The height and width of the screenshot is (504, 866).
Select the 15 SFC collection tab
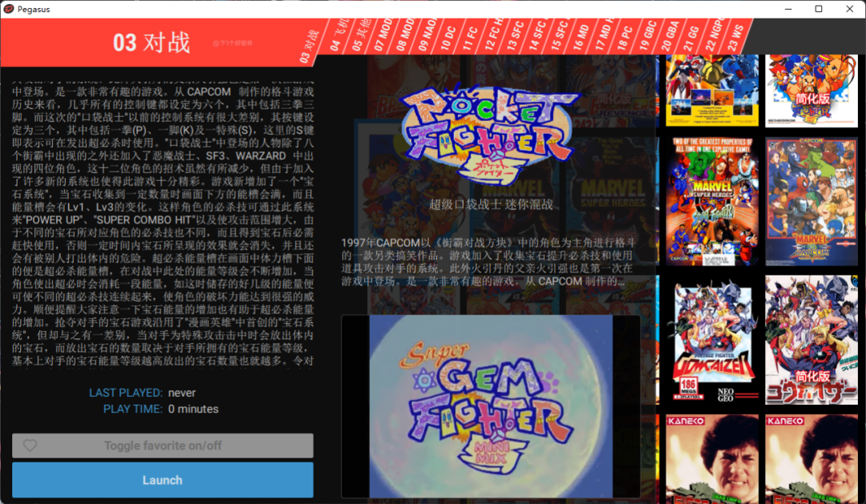coord(560,36)
